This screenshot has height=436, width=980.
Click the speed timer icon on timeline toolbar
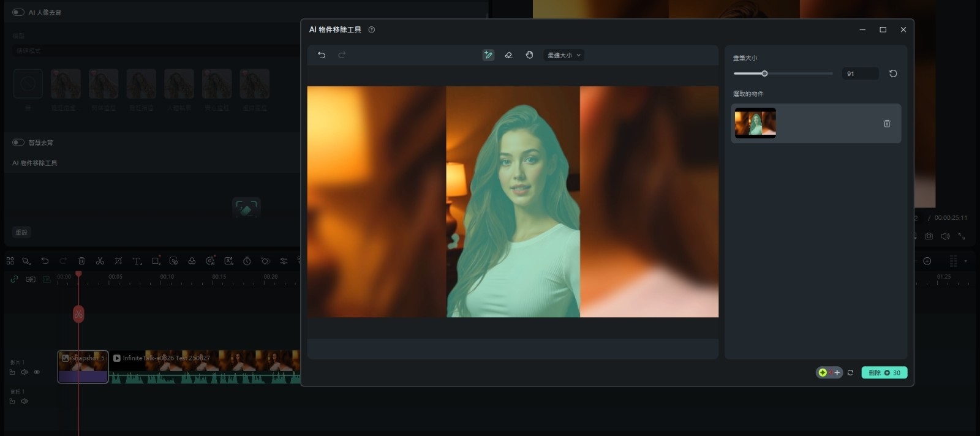coord(247,261)
